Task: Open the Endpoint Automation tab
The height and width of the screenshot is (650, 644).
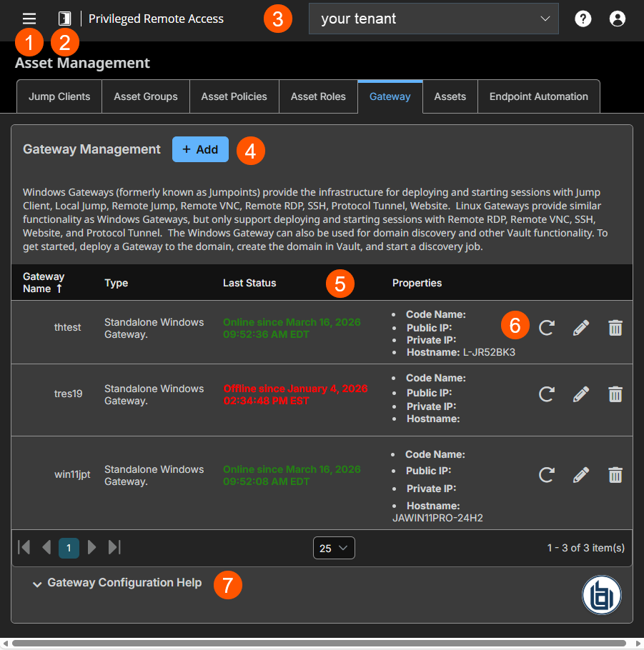Action: [x=539, y=96]
